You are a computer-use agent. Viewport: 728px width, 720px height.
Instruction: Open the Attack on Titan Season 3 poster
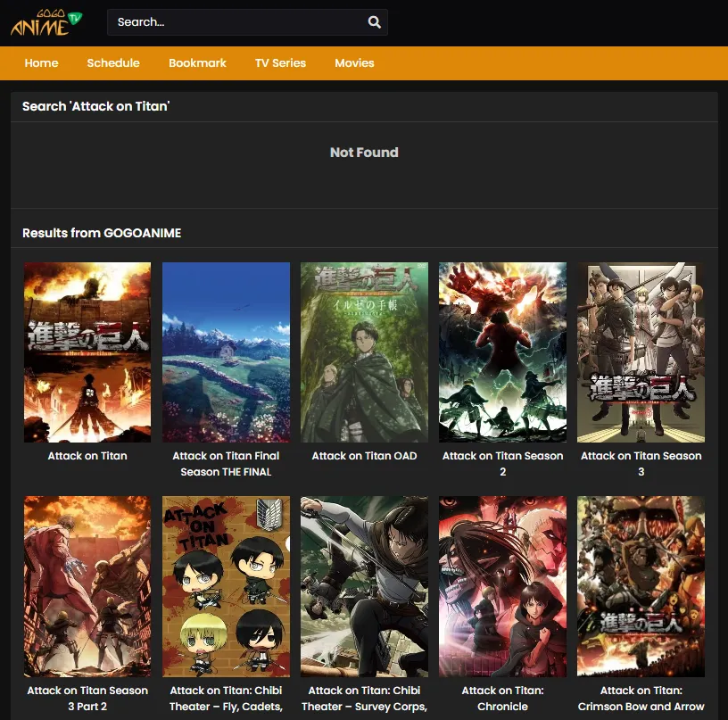tap(641, 352)
